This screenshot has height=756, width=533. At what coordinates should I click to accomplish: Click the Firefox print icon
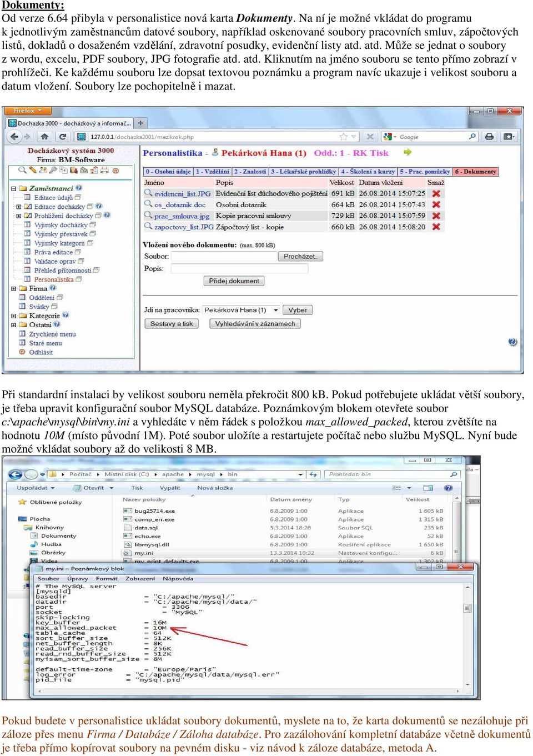(x=489, y=136)
